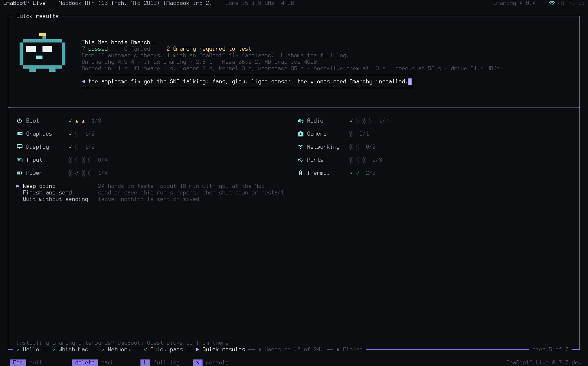Click the Camera 0/1 score
Screen dimensions: 588x366
coord(364,134)
